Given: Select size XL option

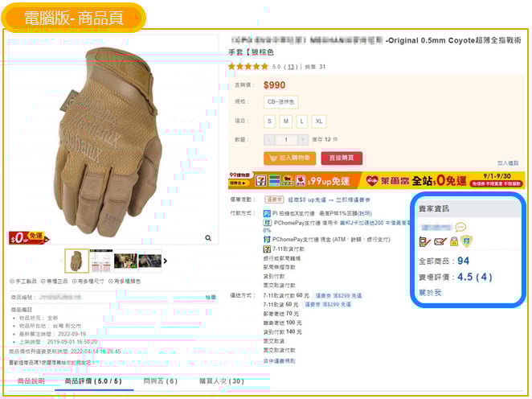Looking at the screenshot, I should pyautogui.click(x=319, y=121).
